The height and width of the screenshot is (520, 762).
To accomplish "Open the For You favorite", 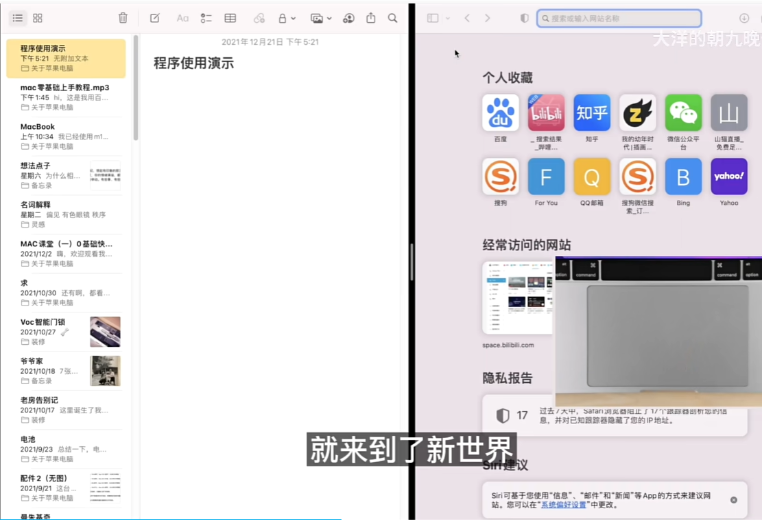I will [546, 176].
